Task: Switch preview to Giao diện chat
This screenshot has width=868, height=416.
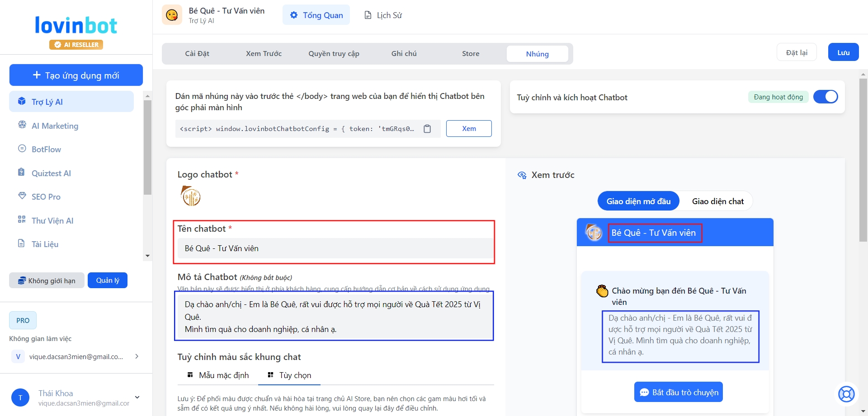Action: point(717,201)
